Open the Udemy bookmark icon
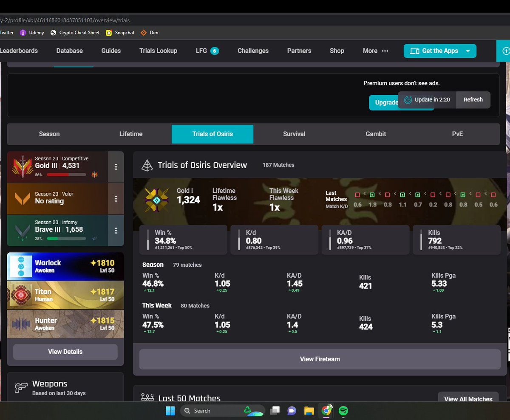510x420 pixels. [23, 33]
